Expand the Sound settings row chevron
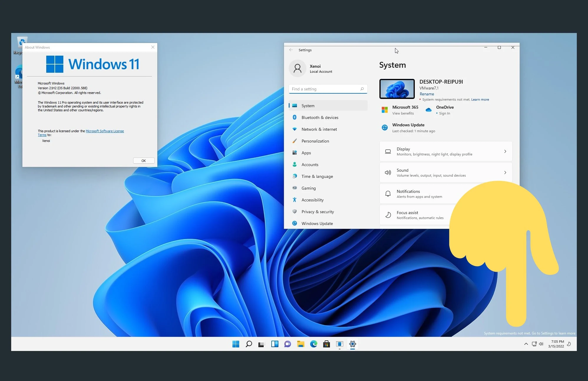This screenshot has height=381, width=588. [x=505, y=173]
